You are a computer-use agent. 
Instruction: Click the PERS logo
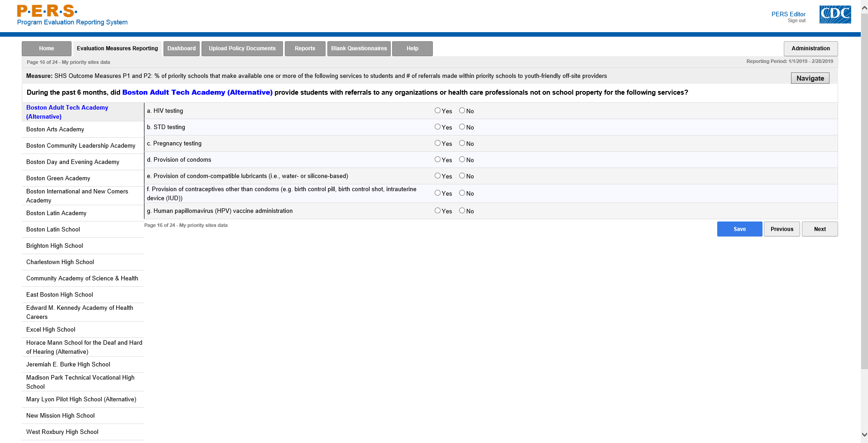pyautogui.click(x=72, y=15)
